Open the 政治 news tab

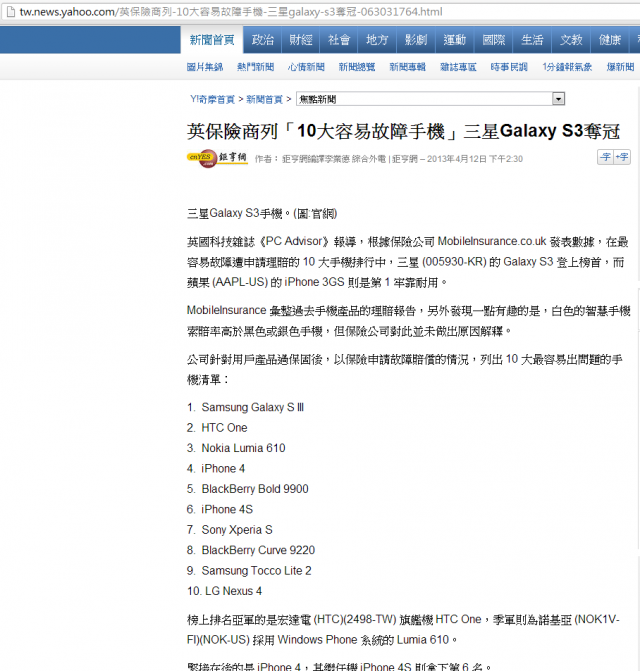tap(262, 40)
